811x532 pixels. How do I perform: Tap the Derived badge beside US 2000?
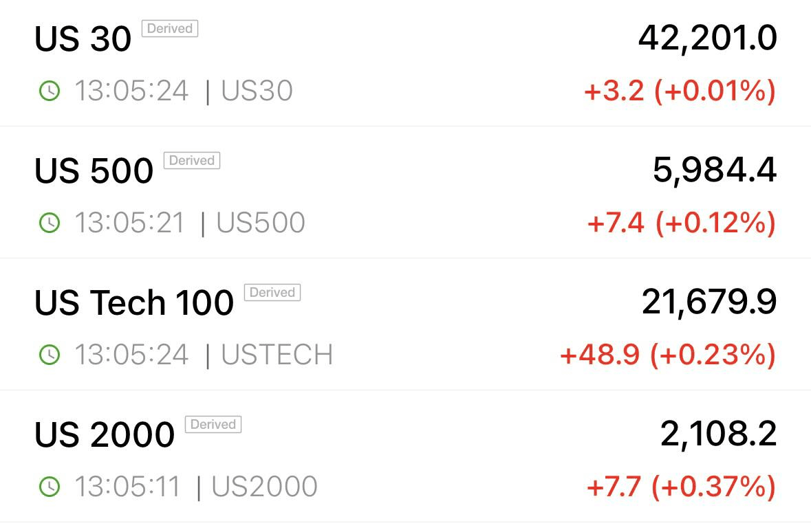213,425
